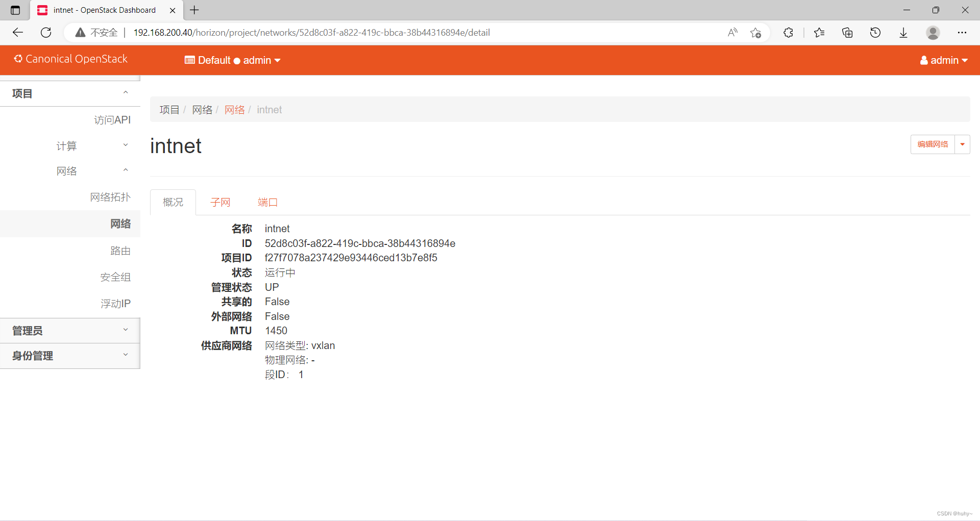
Task: Click the MTU value 1450
Action: (x=276, y=331)
